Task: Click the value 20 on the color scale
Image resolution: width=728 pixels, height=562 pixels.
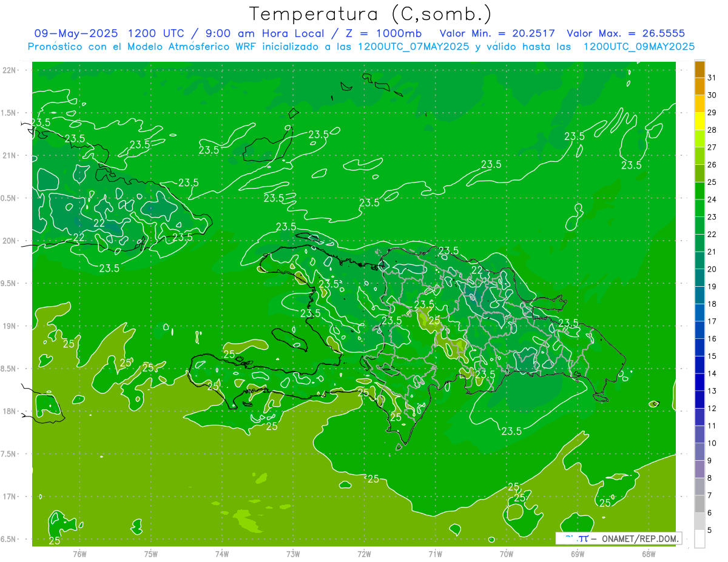Action: pyautogui.click(x=712, y=269)
